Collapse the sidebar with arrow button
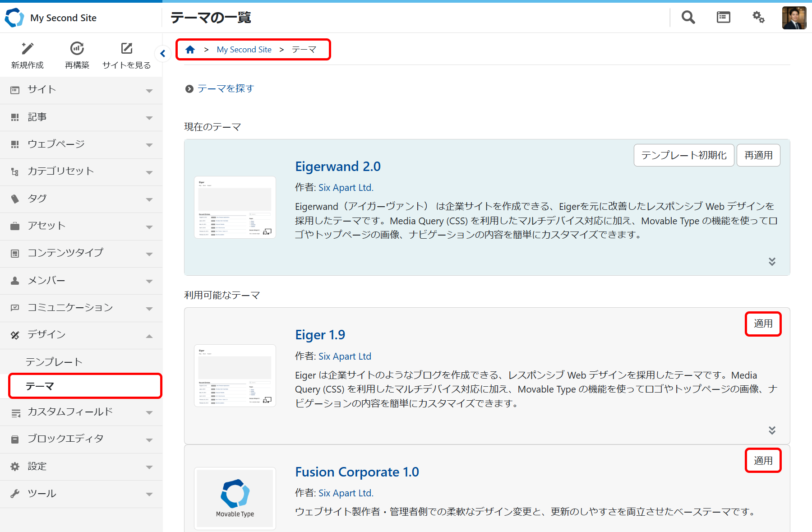812x532 pixels. click(163, 54)
